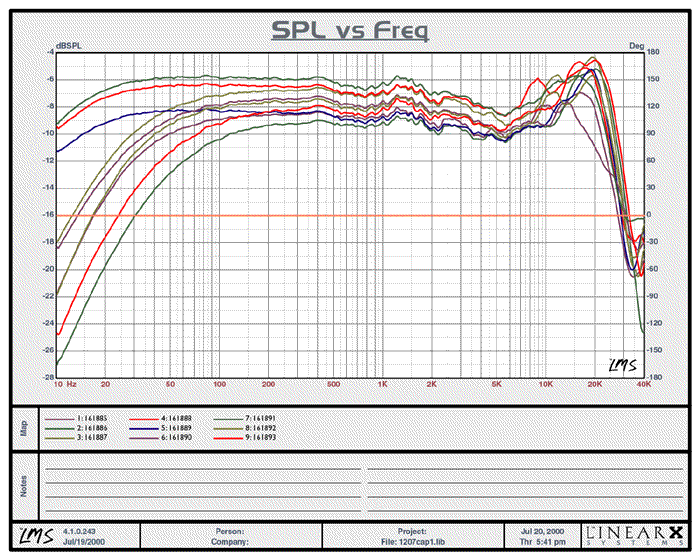Click the '40K' frequency axis label

(x=643, y=384)
